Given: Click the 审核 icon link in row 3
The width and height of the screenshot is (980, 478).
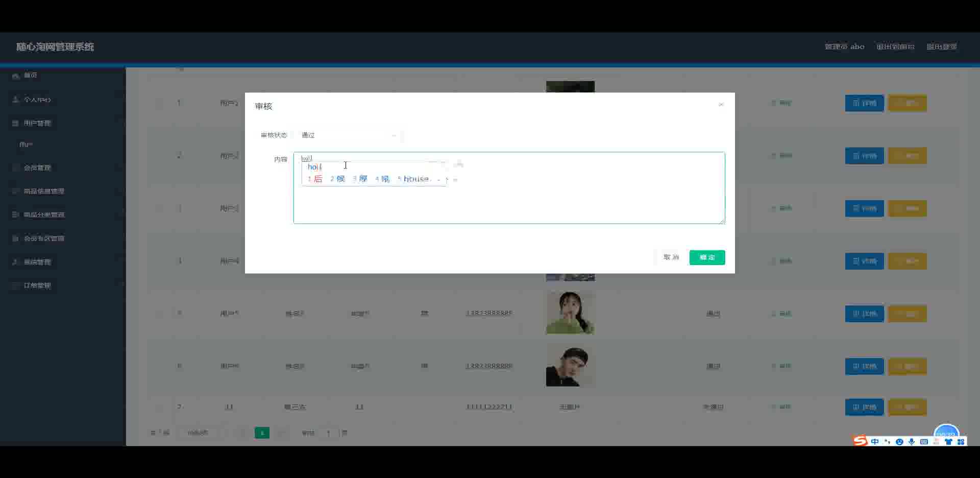Looking at the screenshot, I should (x=781, y=208).
